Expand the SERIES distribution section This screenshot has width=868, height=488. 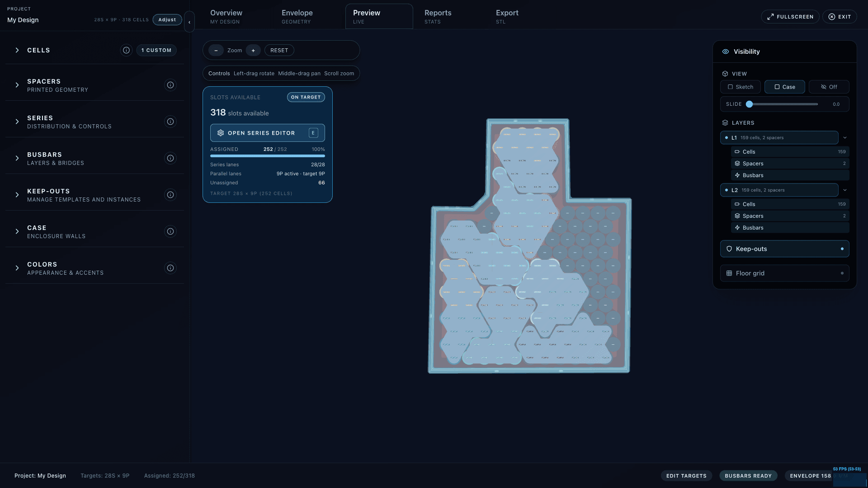[17, 122]
